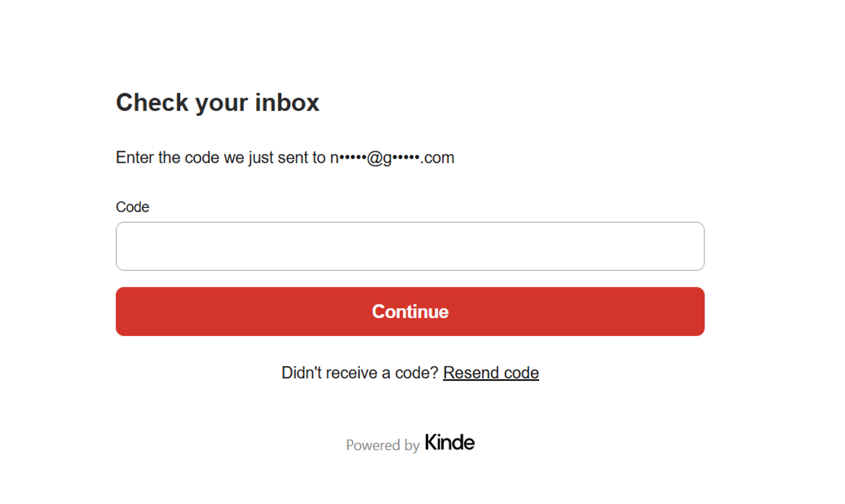Select the word "inbox" in the heading

click(x=287, y=103)
